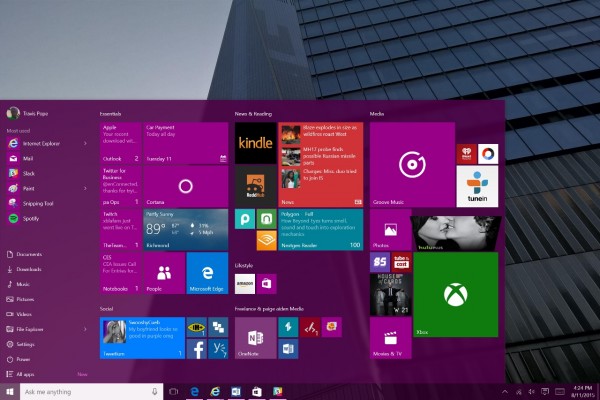600x400 pixels.
Task: Click the Ask me anything search box
Action: pyautogui.click(x=91, y=392)
